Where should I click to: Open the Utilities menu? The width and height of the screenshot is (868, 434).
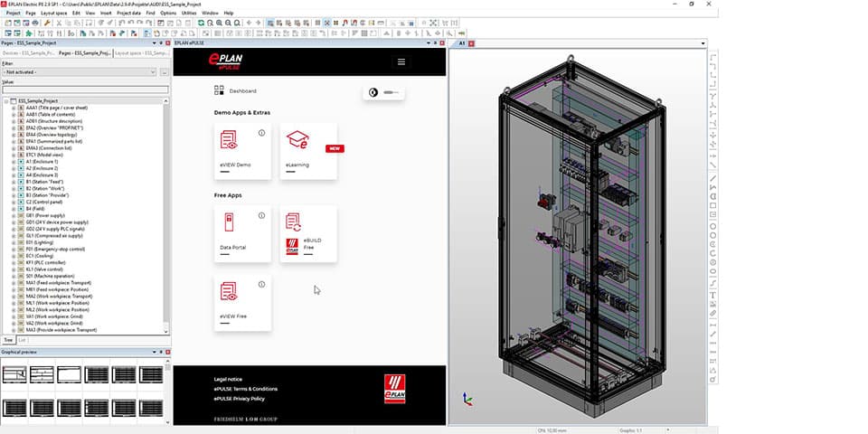[x=188, y=14]
